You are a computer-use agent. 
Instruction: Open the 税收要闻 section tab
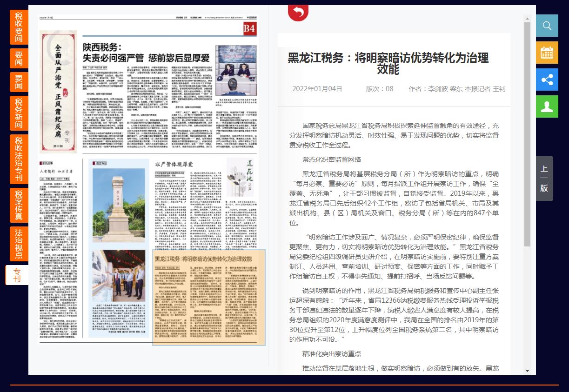point(19,27)
